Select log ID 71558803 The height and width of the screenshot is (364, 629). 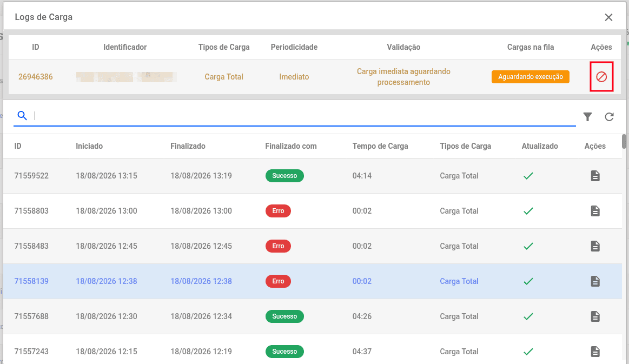(x=31, y=211)
